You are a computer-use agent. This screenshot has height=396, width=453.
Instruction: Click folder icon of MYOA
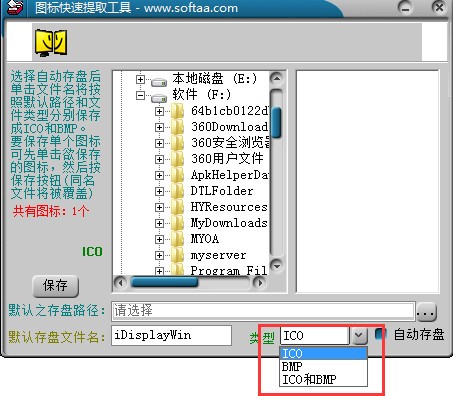178,239
